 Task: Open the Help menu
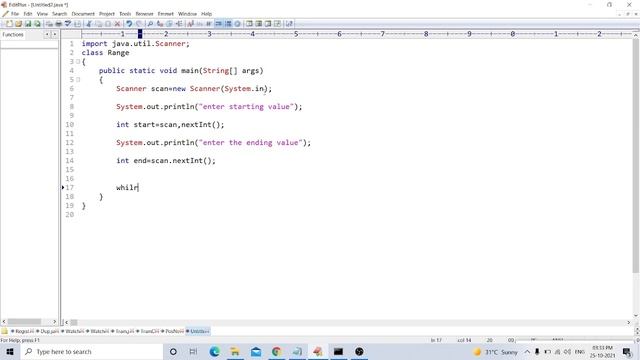point(207,14)
